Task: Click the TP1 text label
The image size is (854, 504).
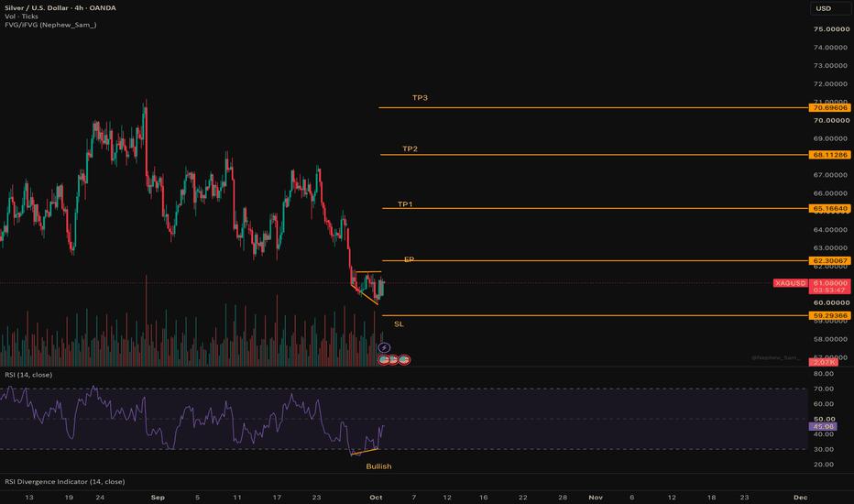Action: 405,204
